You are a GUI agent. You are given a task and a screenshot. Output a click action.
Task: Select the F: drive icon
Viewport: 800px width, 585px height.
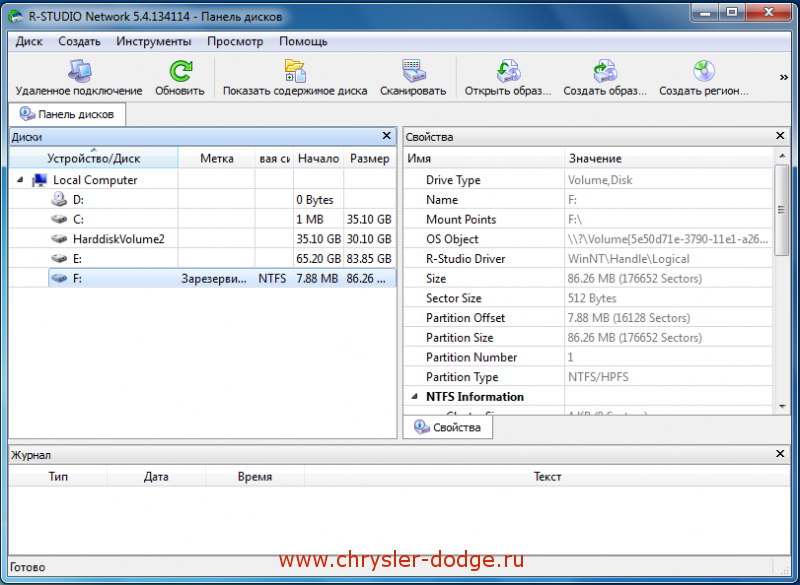pos(59,278)
